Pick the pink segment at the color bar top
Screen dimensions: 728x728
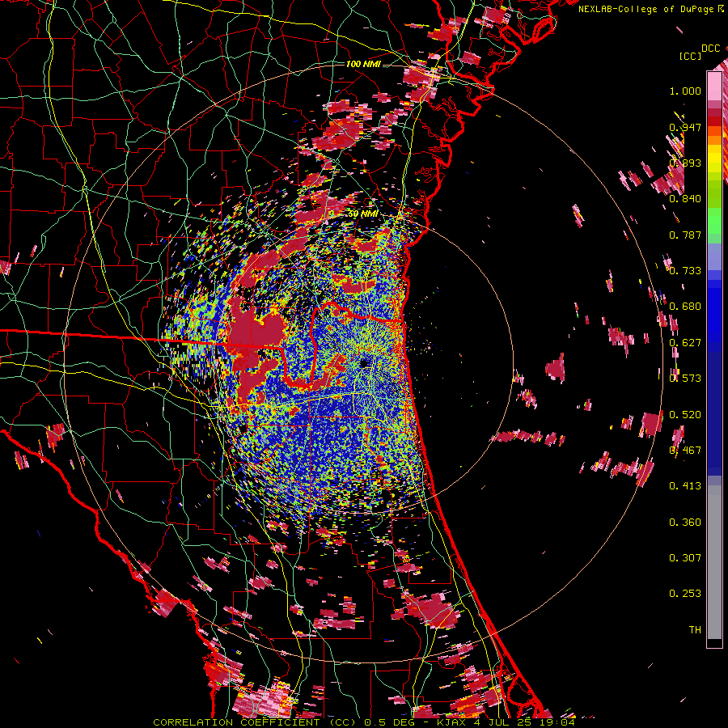714,86
